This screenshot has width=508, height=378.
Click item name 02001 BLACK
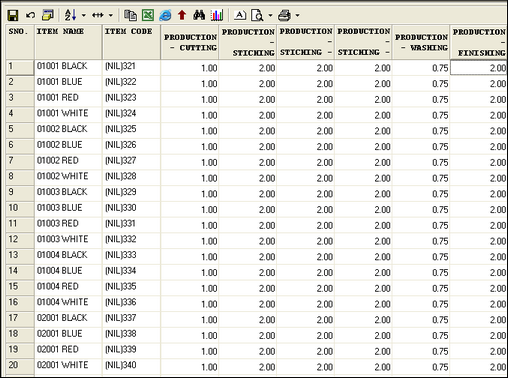(x=62, y=318)
